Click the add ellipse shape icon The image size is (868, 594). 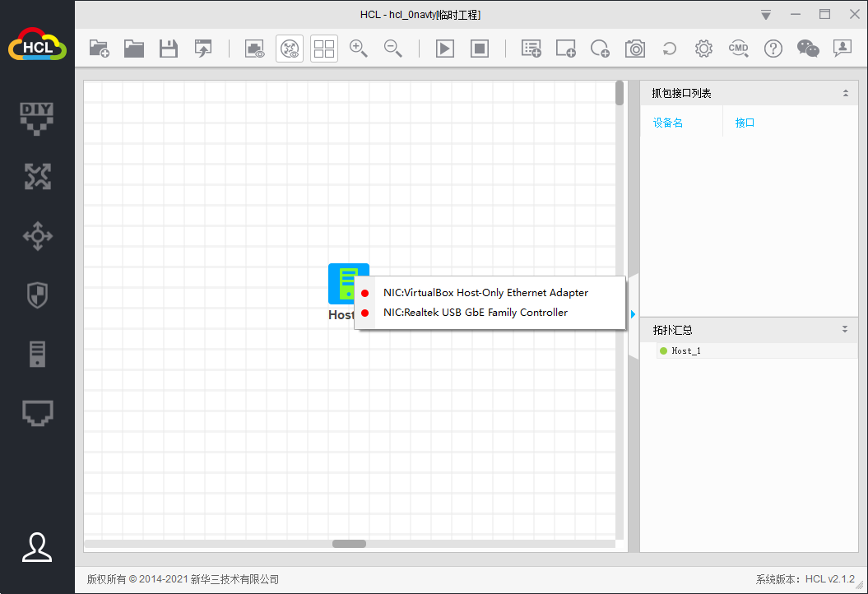tap(600, 49)
